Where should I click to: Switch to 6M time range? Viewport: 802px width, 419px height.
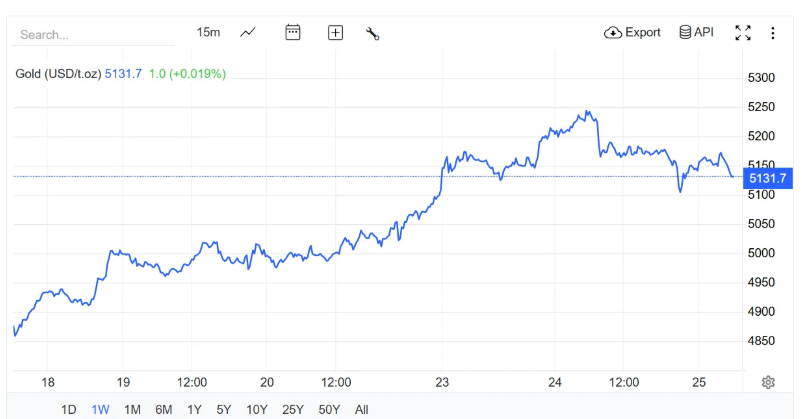point(164,409)
